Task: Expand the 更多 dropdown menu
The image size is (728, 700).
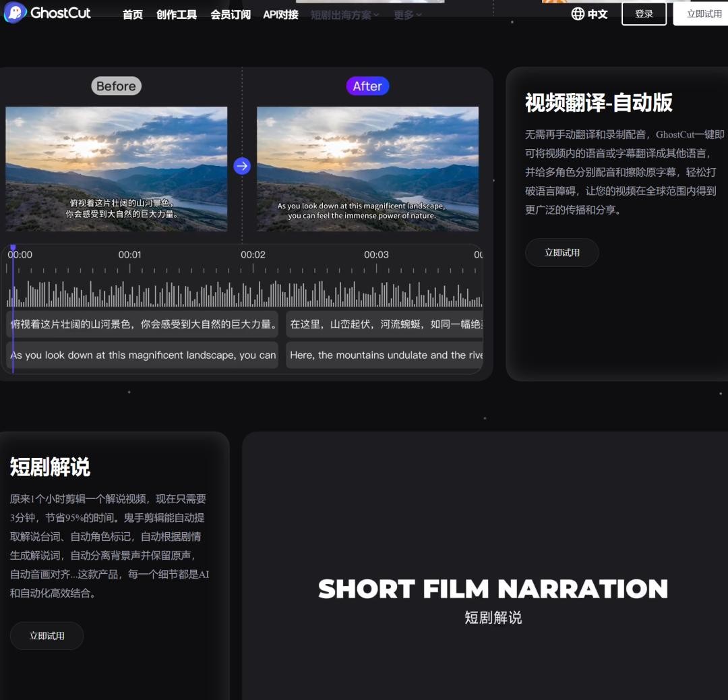Action: (408, 14)
